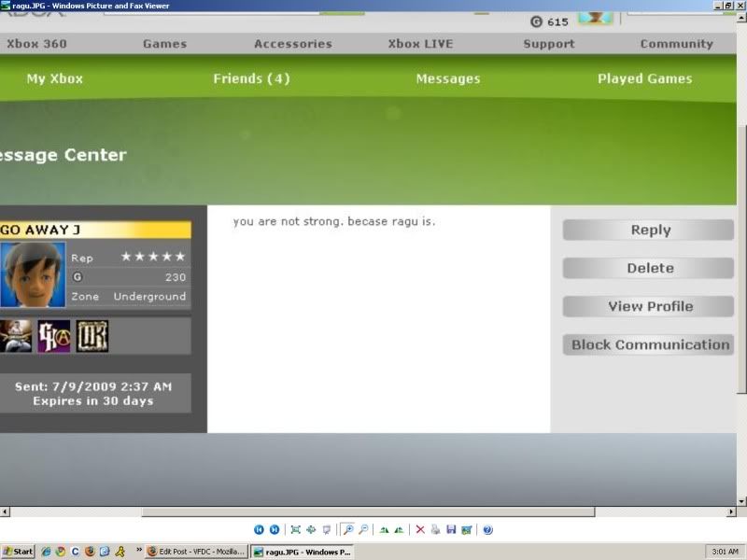Show image at Actual Size
Image resolution: width=747 pixels, height=560 pixels.
click(311, 529)
